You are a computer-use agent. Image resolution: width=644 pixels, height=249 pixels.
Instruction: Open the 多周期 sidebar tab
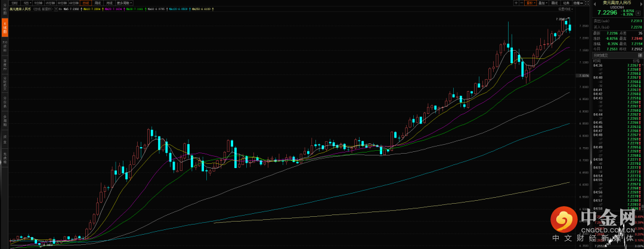coord(5,120)
